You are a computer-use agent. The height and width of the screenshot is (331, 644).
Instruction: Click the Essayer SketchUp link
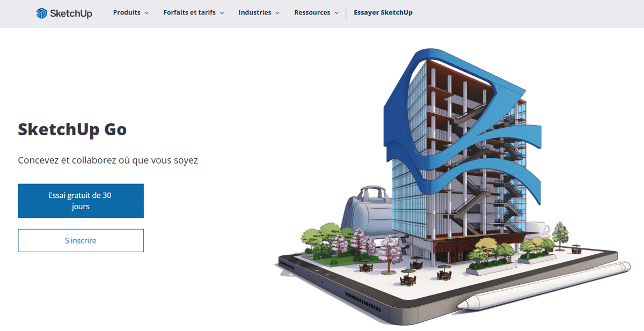coord(383,12)
